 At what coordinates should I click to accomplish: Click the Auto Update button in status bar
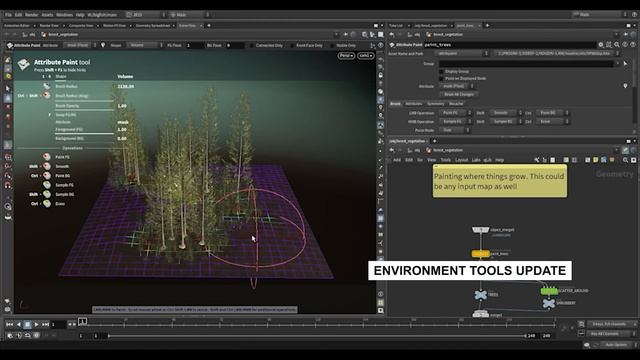point(616,345)
